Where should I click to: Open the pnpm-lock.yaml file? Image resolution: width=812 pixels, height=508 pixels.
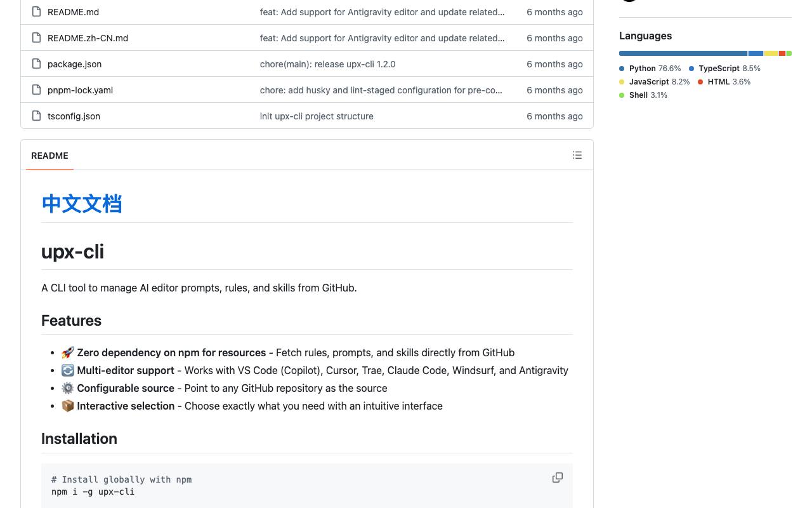coord(80,90)
